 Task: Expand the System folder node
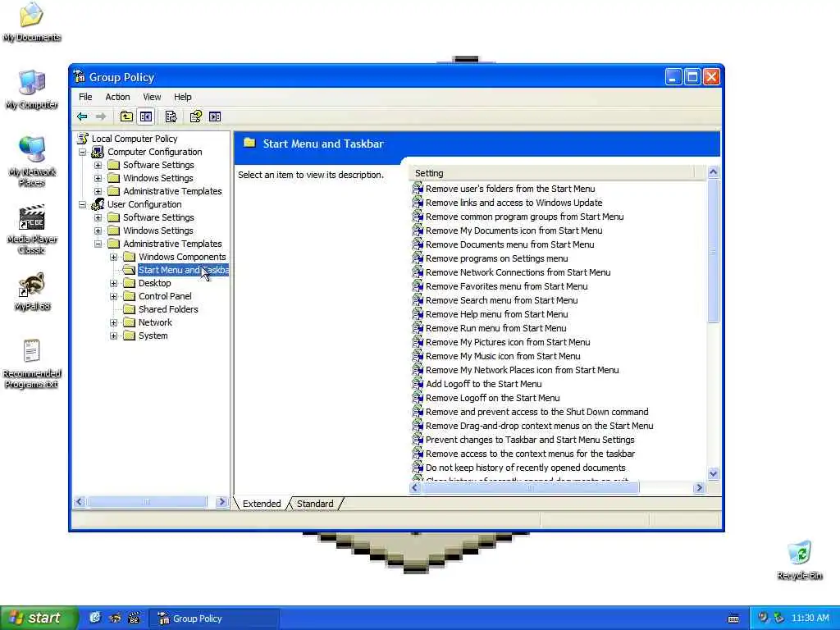[x=113, y=336]
